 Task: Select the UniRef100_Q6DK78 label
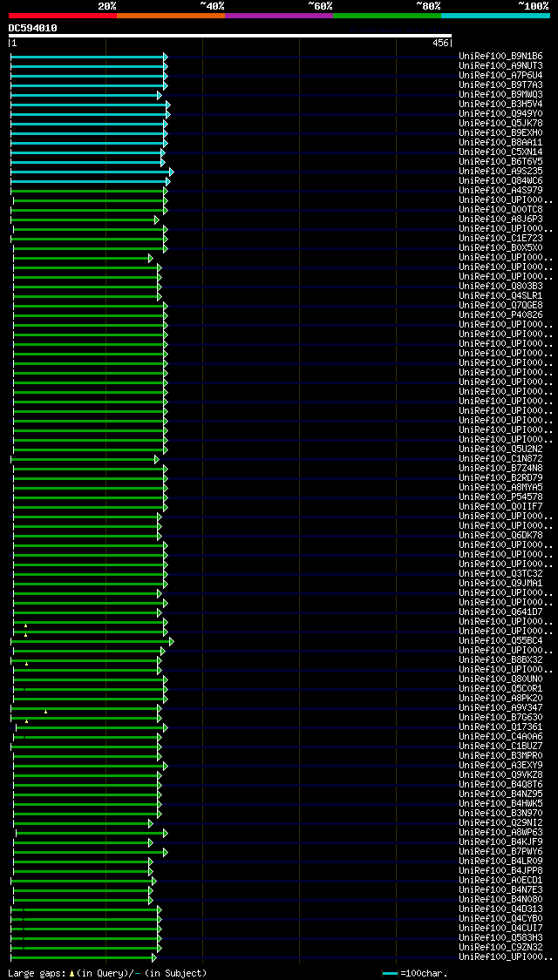(500, 536)
